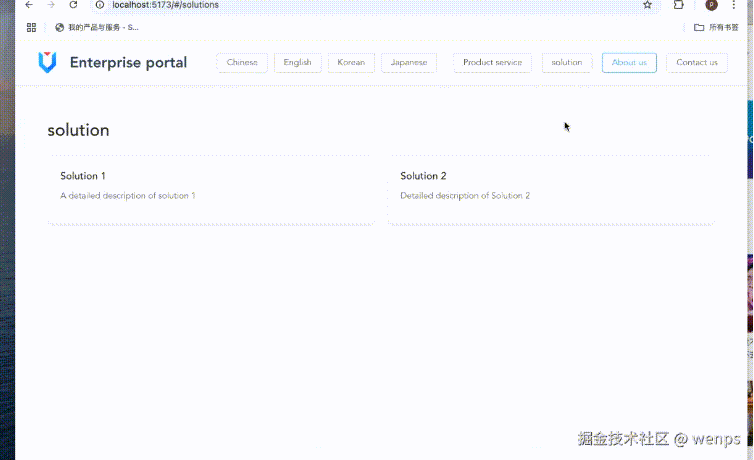The height and width of the screenshot is (460, 754).
Task: Open the solution nav item
Action: [566, 62]
